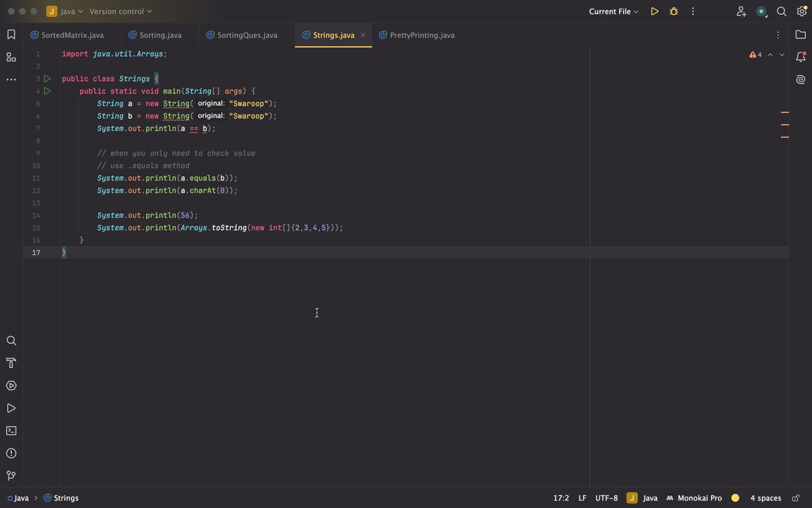Open Code With Me add-user icon
812x508 pixels.
[742, 12]
